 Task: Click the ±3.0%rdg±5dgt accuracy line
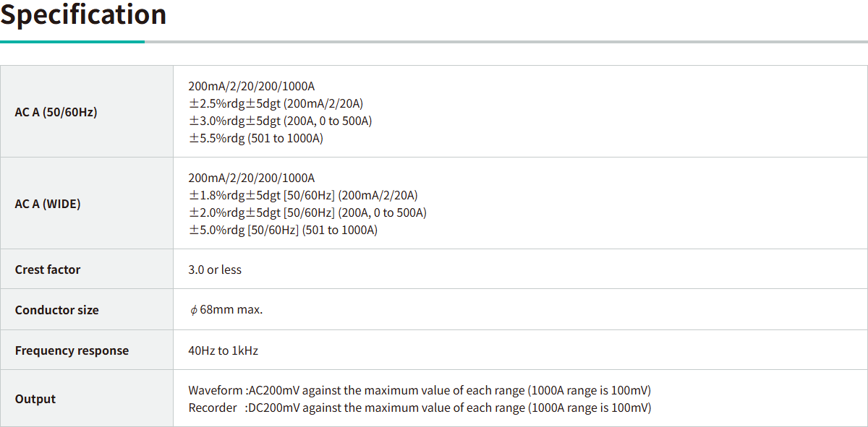pyautogui.click(x=280, y=121)
